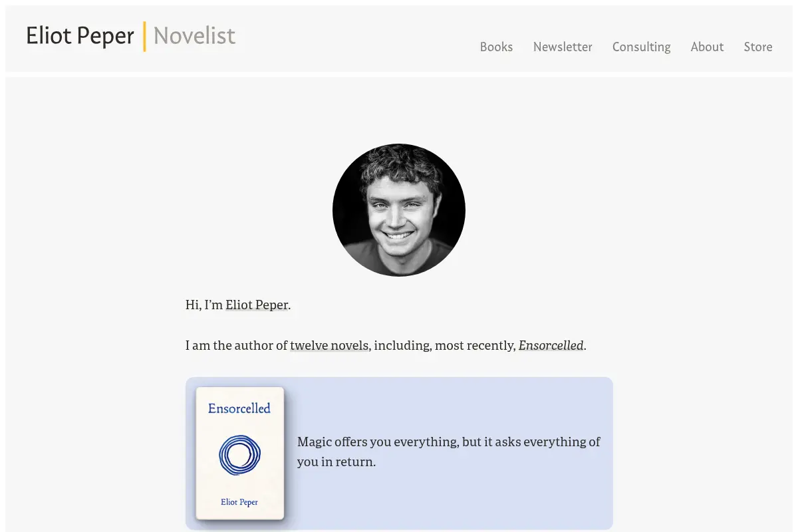Click the Eliot Peper name on the book cover

tap(239, 502)
